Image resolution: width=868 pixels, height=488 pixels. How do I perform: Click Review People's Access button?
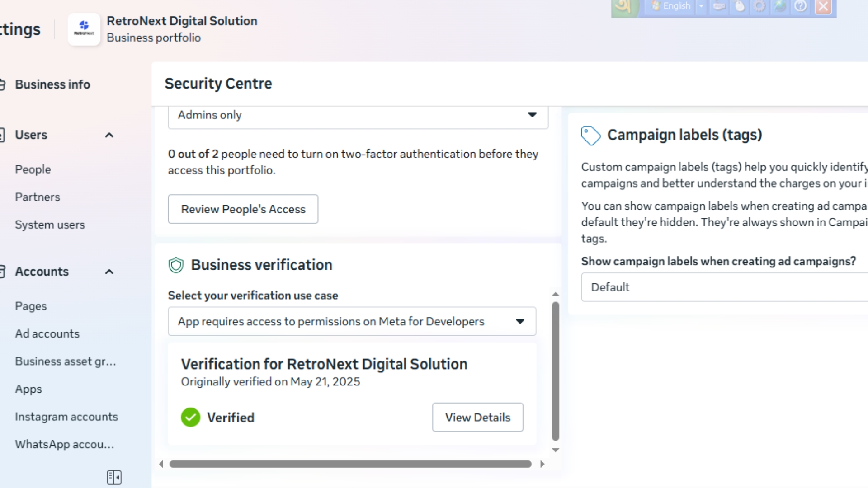[243, 209]
